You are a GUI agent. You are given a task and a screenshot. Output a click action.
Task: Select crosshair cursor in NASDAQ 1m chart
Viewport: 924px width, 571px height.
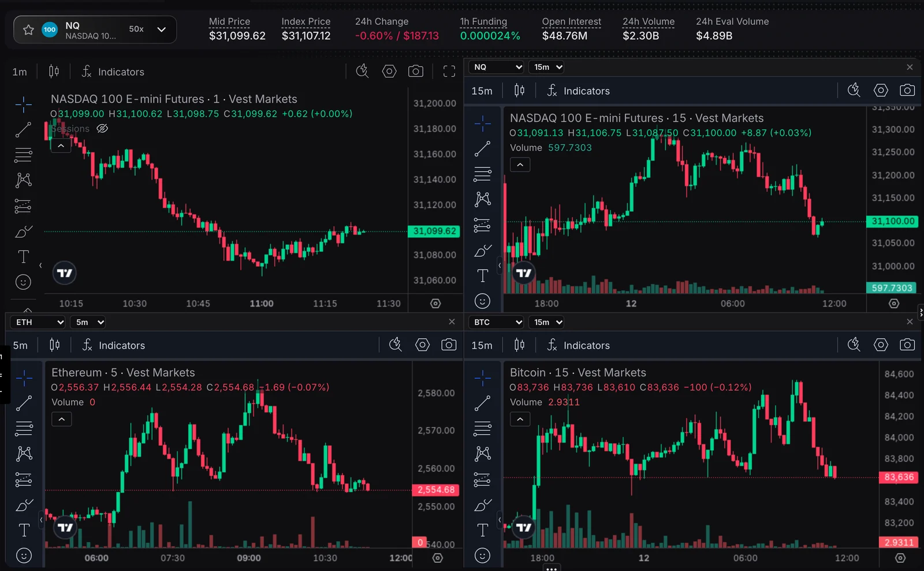[23, 104]
